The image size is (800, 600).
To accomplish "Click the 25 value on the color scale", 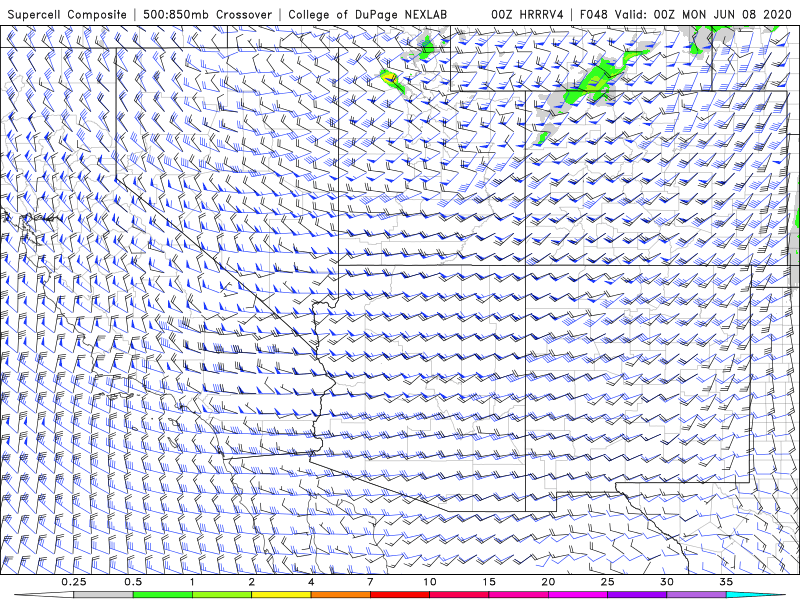I will [607, 582].
